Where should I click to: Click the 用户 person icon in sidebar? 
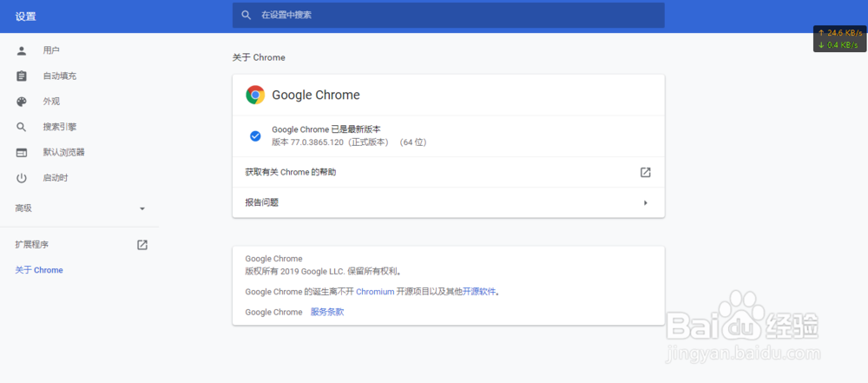point(22,50)
